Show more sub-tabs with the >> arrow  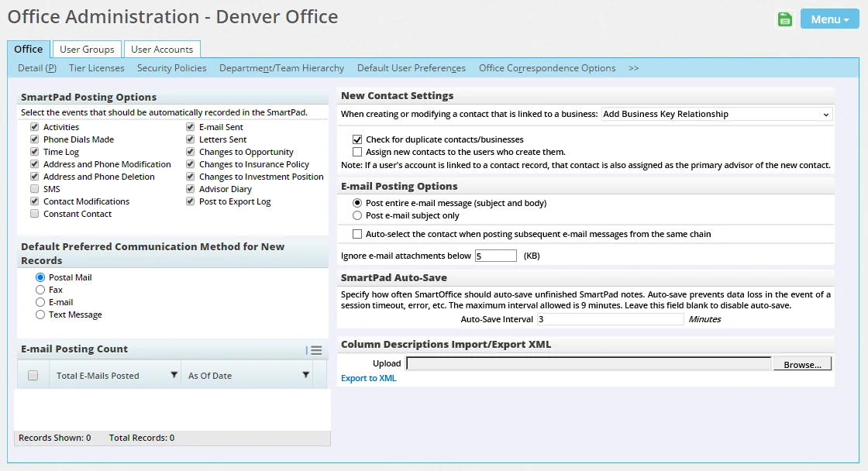pos(634,68)
